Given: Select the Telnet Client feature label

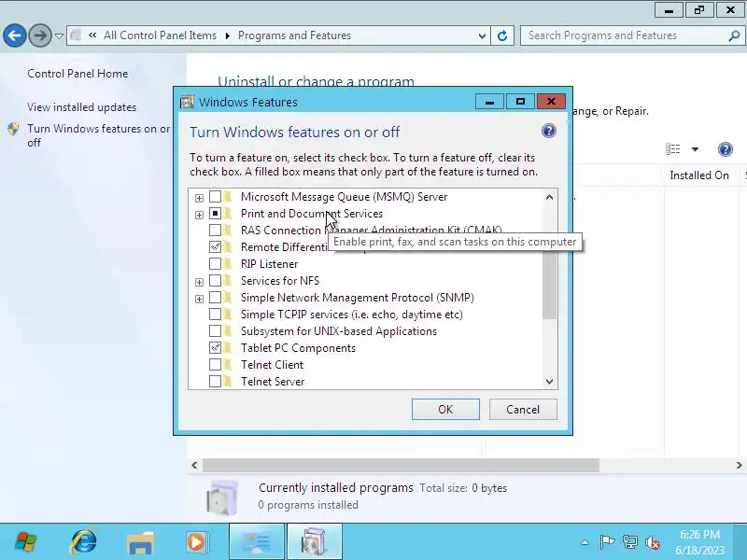Looking at the screenshot, I should [272, 365].
